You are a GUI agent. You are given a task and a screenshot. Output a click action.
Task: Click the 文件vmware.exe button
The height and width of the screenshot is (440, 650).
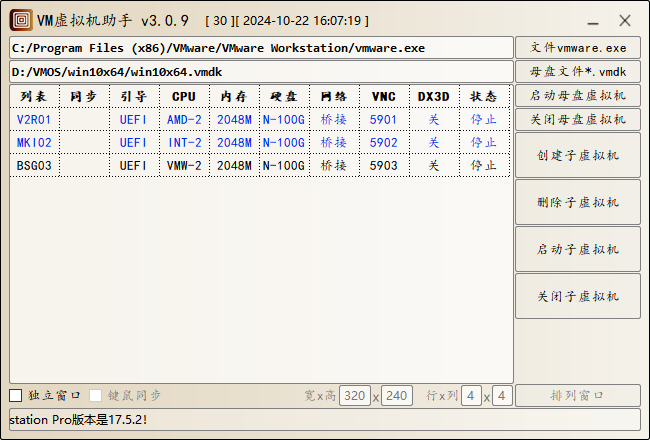578,48
